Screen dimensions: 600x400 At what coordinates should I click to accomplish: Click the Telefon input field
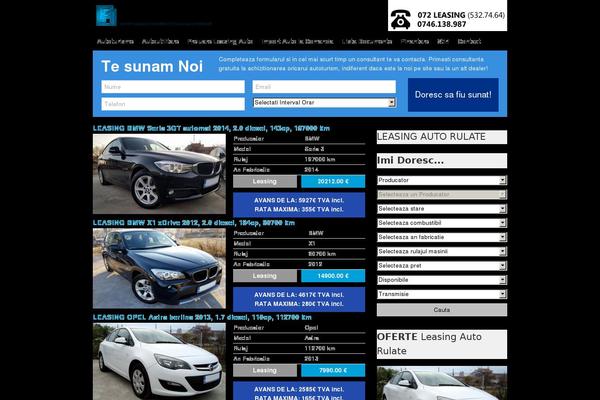point(173,104)
